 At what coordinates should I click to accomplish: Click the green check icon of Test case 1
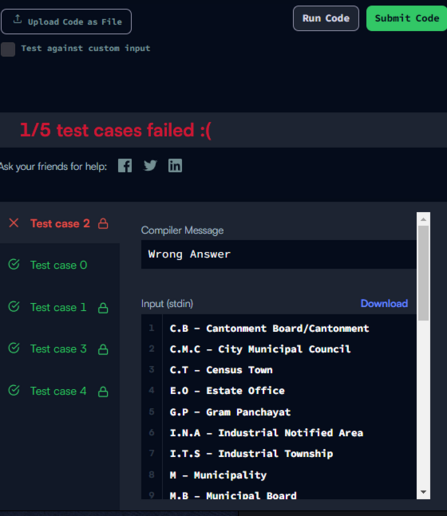pos(14,307)
